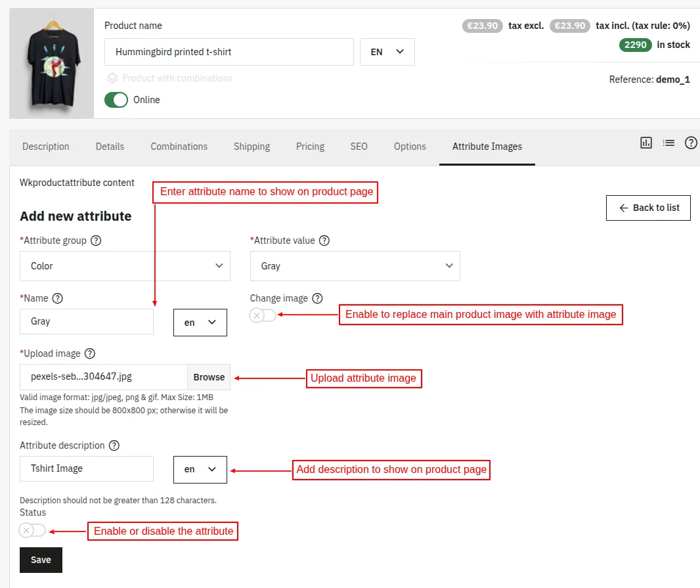Open the stats icon near the tabs
Screen dimensions: 700x588
(646, 143)
